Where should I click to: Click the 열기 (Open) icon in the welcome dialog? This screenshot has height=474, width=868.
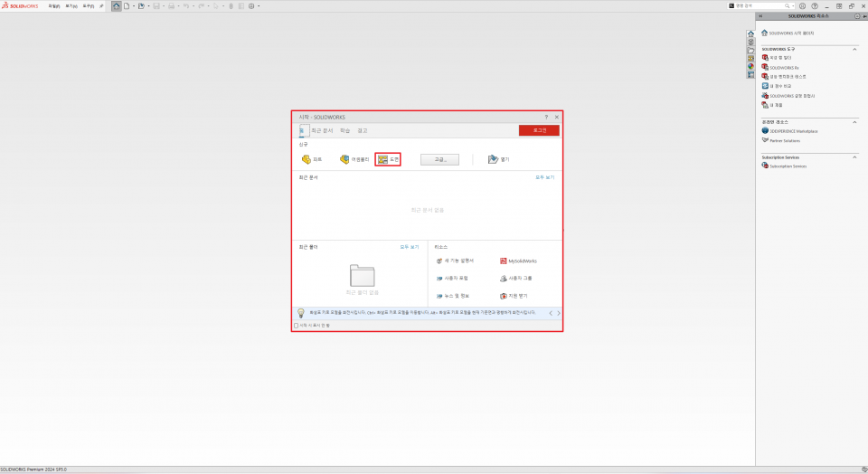(493, 159)
